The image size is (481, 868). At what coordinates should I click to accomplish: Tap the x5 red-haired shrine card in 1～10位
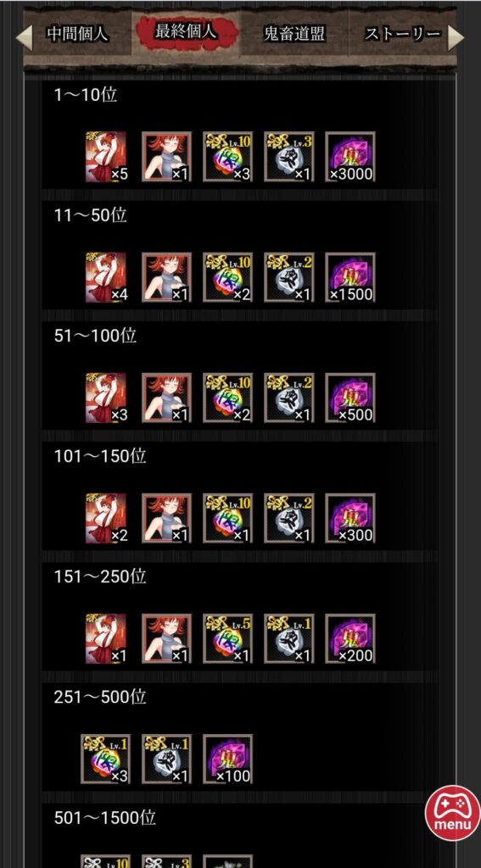click(106, 157)
